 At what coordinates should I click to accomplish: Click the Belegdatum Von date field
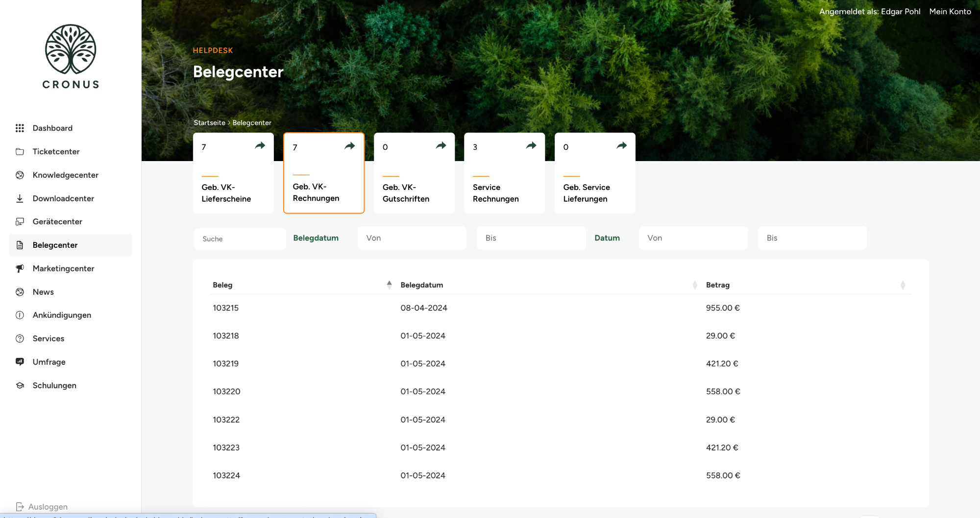tap(412, 238)
